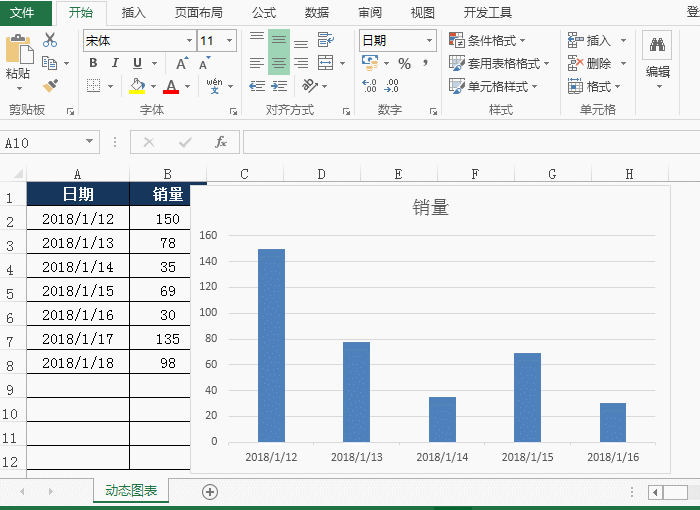Viewport: 700px width, 510px height.
Task: Click the 插入 insert cells button
Action: [589, 41]
